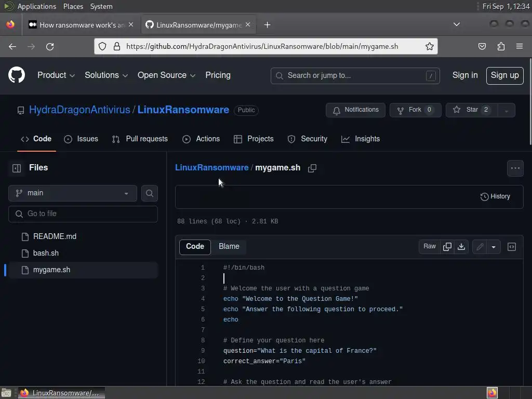
Task: Open the browser extensions puzzle icon
Action: coord(501,46)
